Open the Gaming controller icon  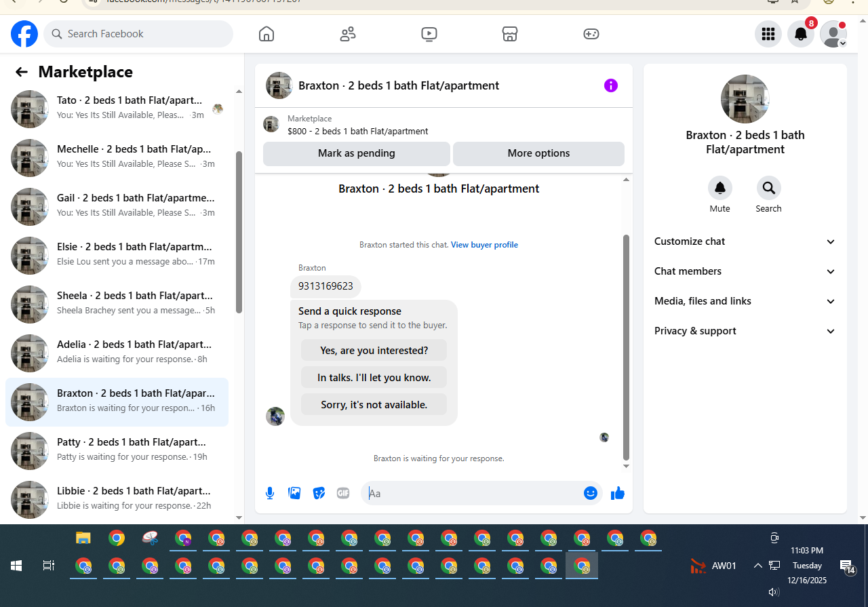coord(591,34)
